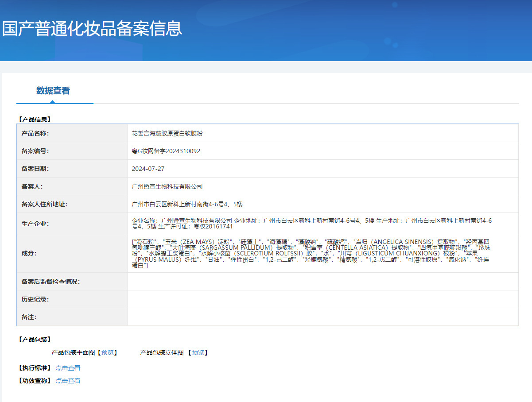532x402 pixels.
Task: Click the 国产普通化妆品备案信息 page title
Action: coord(92,28)
